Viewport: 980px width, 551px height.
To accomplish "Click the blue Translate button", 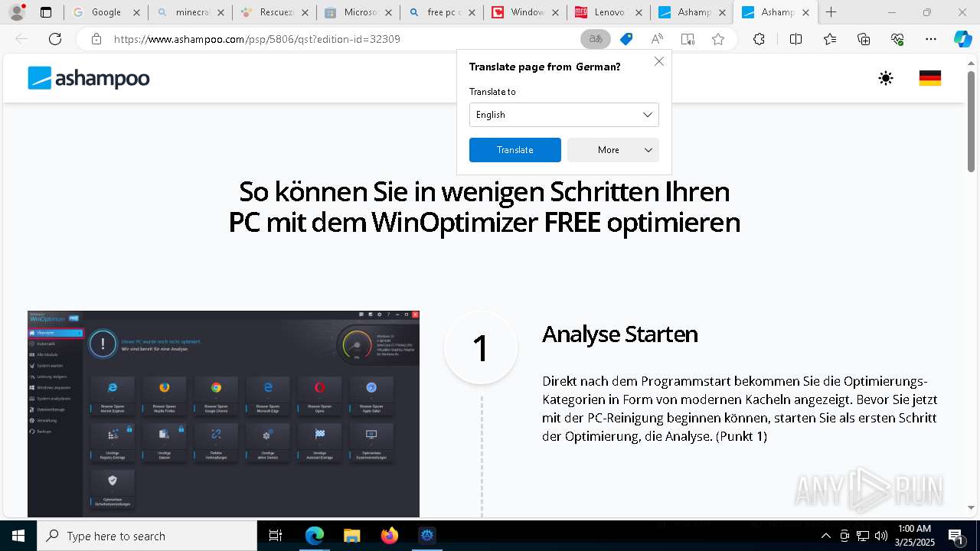I will (514, 150).
